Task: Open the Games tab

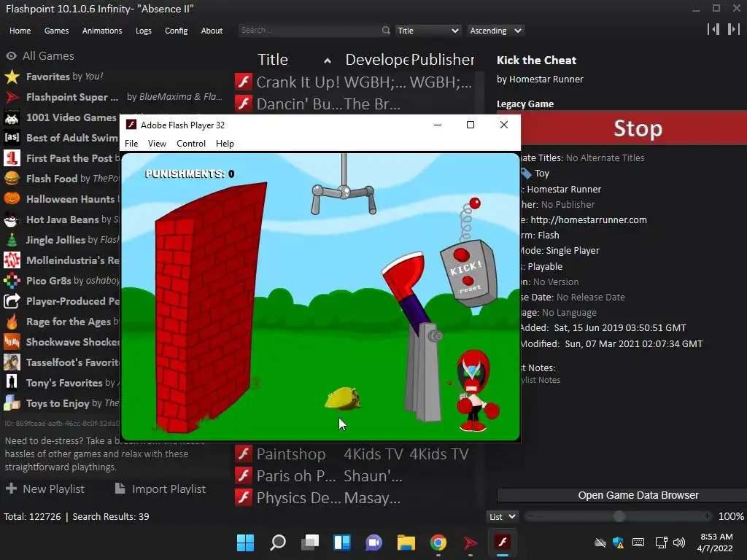Action: pyautogui.click(x=56, y=31)
